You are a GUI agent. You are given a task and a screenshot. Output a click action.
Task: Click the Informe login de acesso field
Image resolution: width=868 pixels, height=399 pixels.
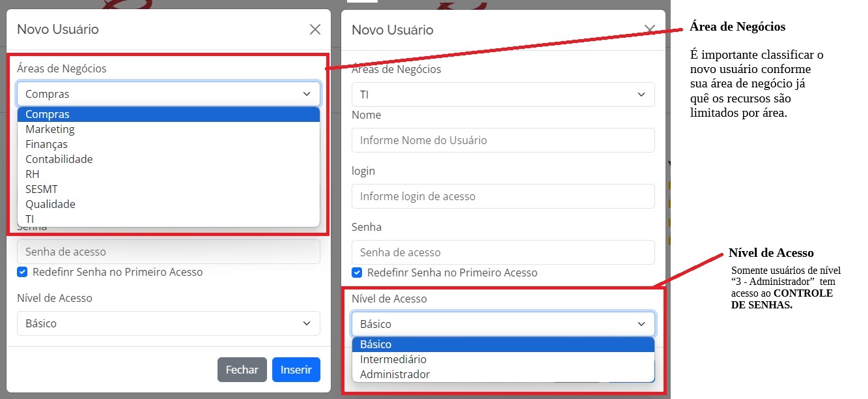(503, 196)
